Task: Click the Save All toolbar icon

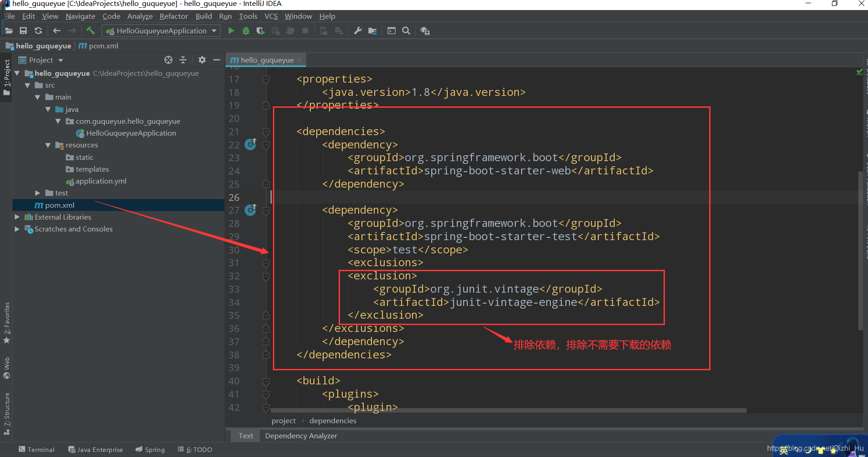Action: [x=23, y=31]
